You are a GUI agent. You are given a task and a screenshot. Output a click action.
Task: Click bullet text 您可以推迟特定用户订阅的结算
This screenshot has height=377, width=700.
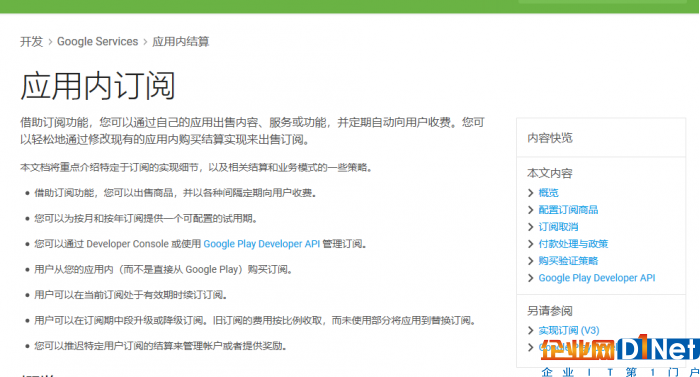pos(160,346)
